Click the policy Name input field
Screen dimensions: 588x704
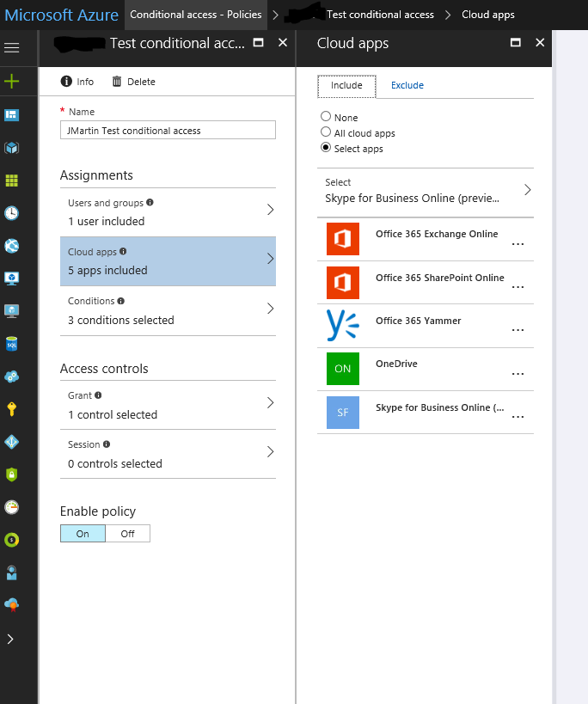(168, 130)
